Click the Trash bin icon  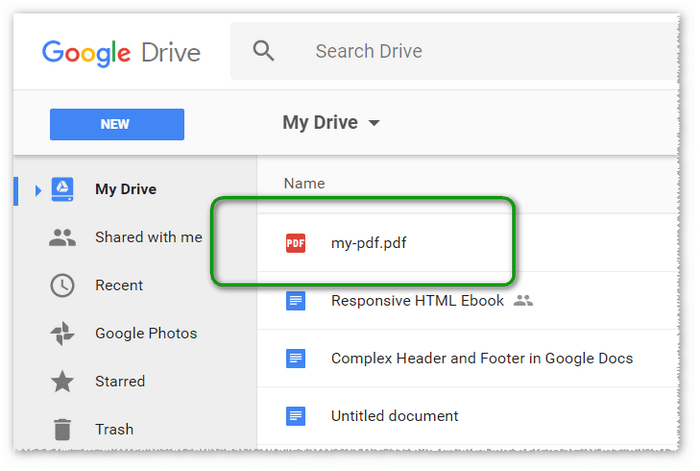point(62,429)
